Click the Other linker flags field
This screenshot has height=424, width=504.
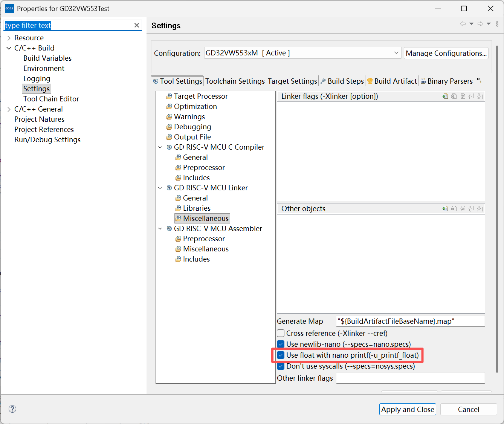pyautogui.click(x=410, y=378)
